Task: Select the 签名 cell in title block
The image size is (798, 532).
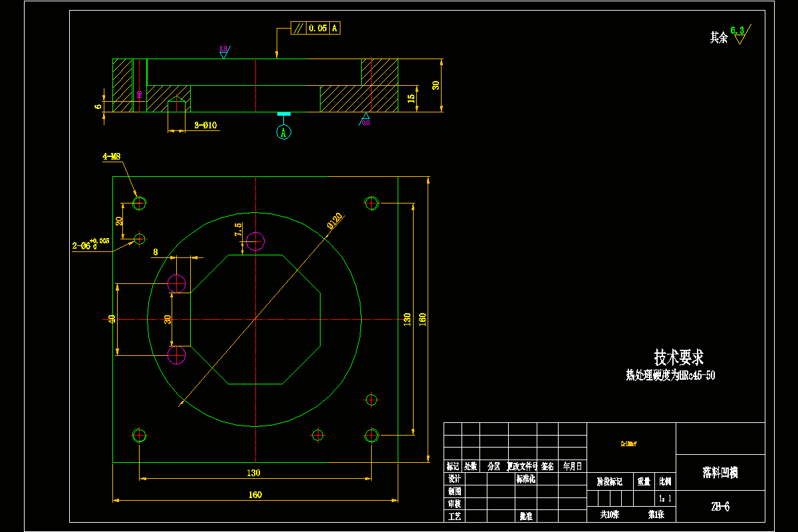Action: point(548,467)
